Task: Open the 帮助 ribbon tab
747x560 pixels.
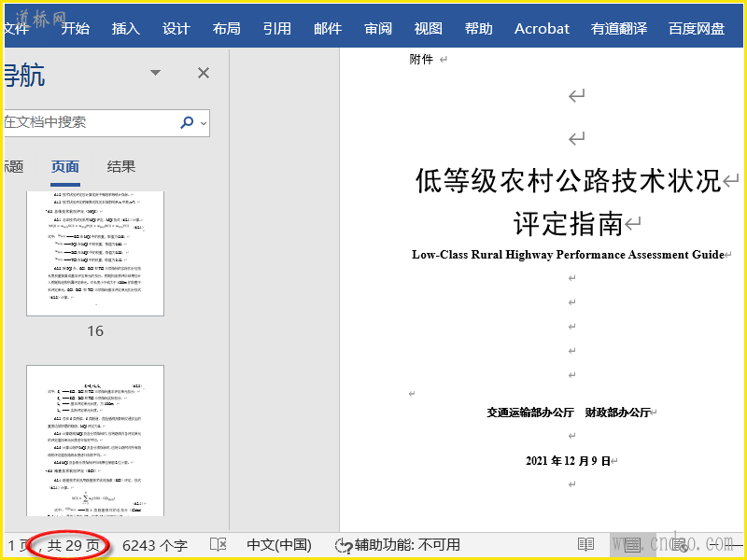Action: click(479, 29)
